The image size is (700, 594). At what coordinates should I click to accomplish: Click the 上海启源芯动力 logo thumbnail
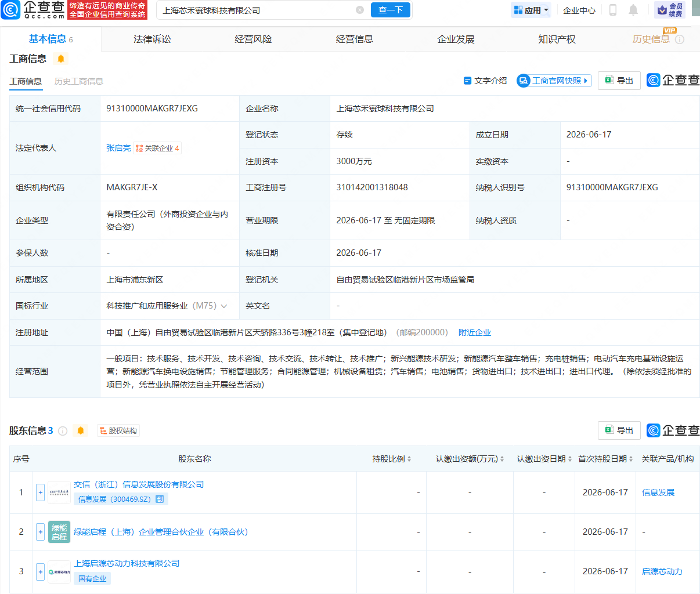coord(59,571)
